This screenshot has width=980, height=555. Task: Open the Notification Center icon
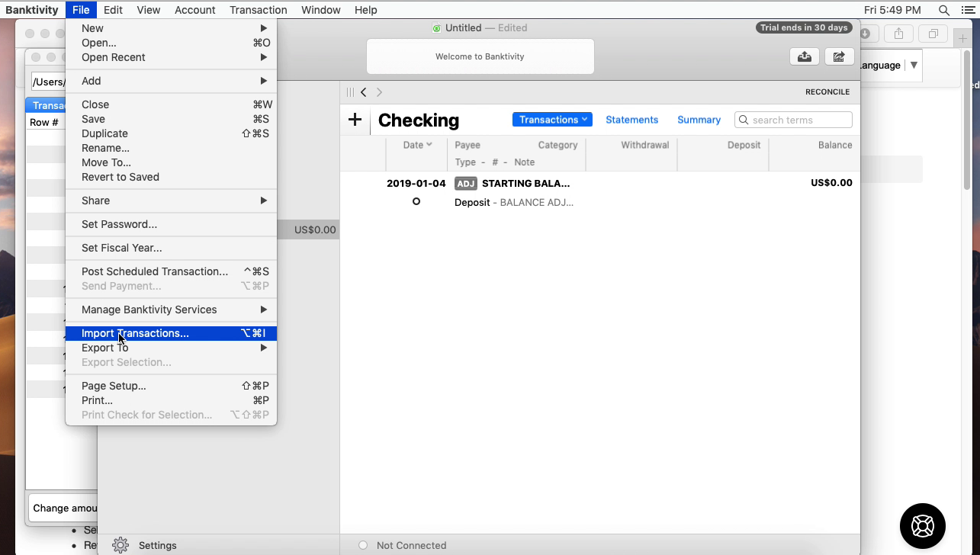click(x=967, y=10)
